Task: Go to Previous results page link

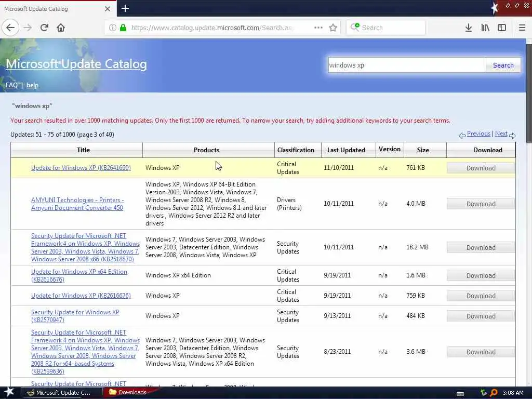Action: (x=478, y=134)
